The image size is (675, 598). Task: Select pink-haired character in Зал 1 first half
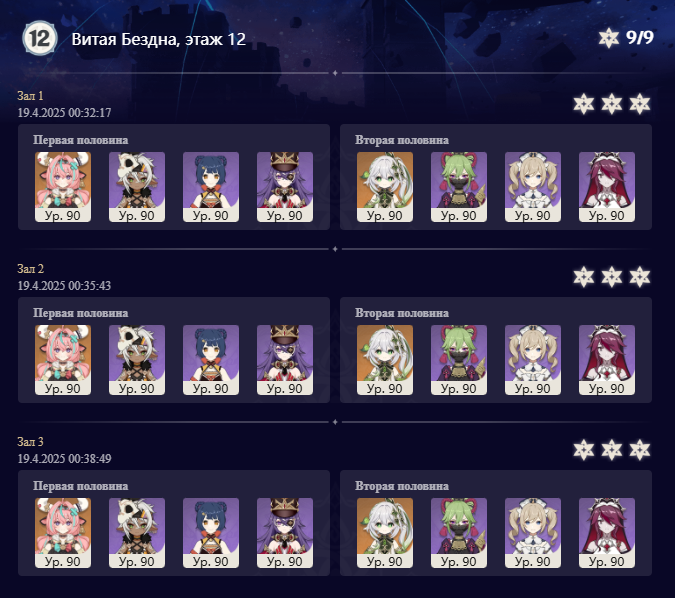click(x=63, y=187)
